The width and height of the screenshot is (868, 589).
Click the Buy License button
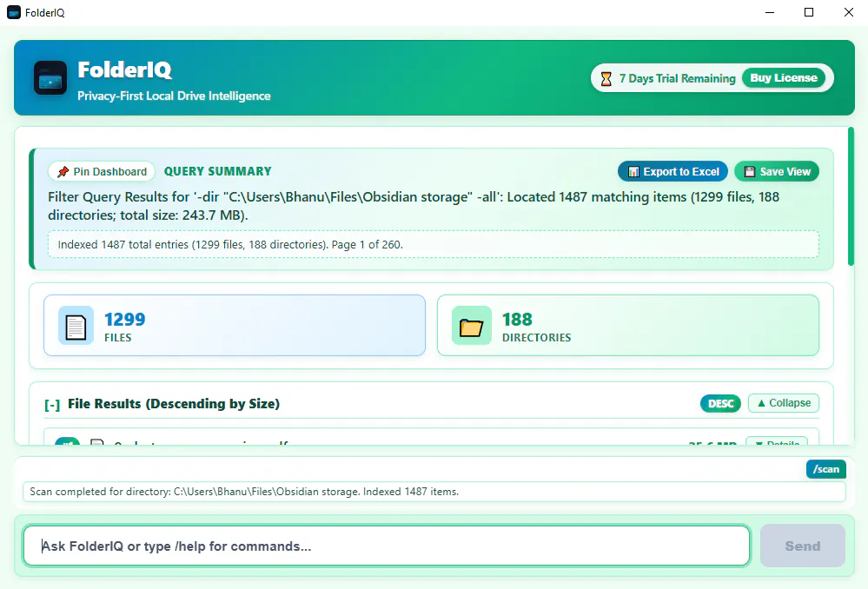(x=784, y=78)
